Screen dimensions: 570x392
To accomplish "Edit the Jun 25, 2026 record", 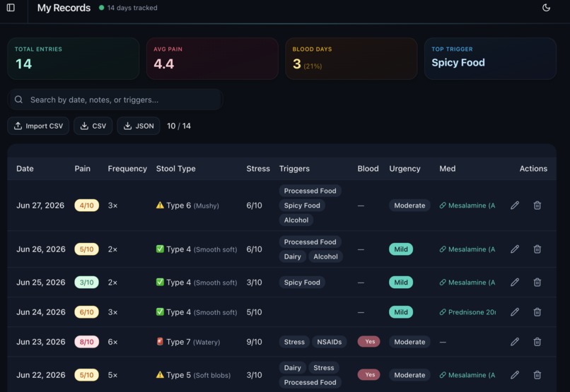I will coord(515,283).
